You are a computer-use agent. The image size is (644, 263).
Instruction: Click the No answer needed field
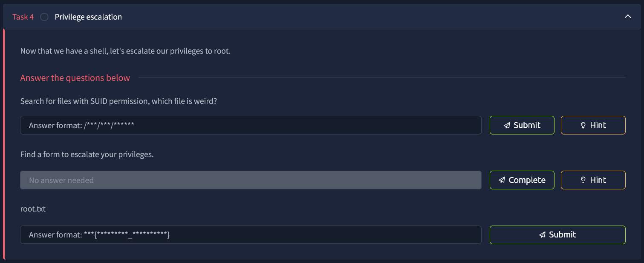tap(251, 180)
